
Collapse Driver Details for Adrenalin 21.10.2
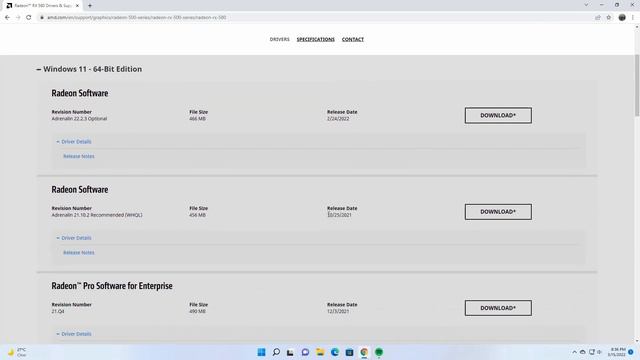[x=74, y=238]
